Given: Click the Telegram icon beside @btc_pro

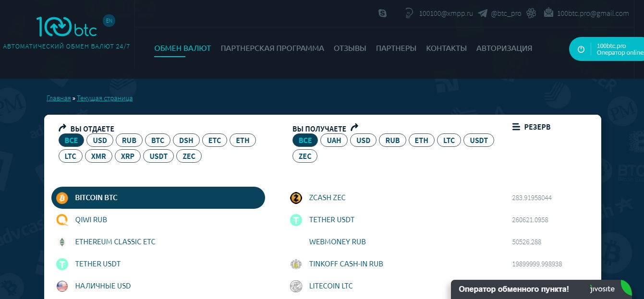Looking at the screenshot, I should (x=483, y=13).
